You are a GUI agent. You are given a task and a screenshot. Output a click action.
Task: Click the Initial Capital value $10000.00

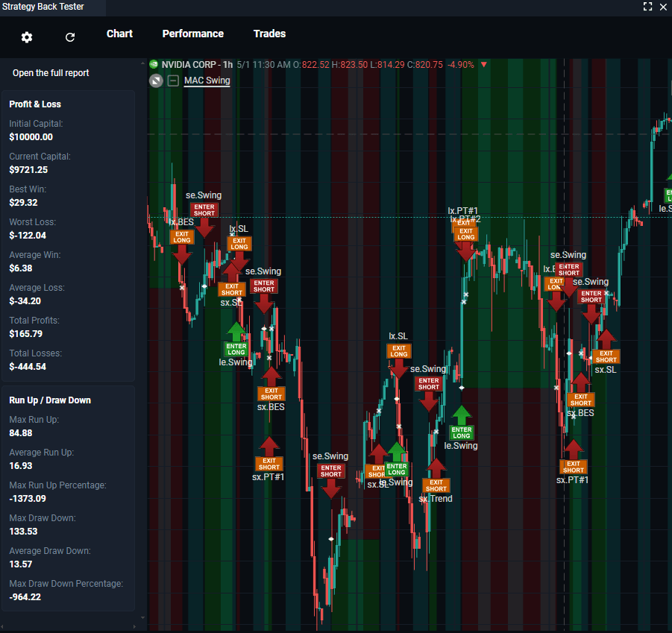[x=31, y=137]
